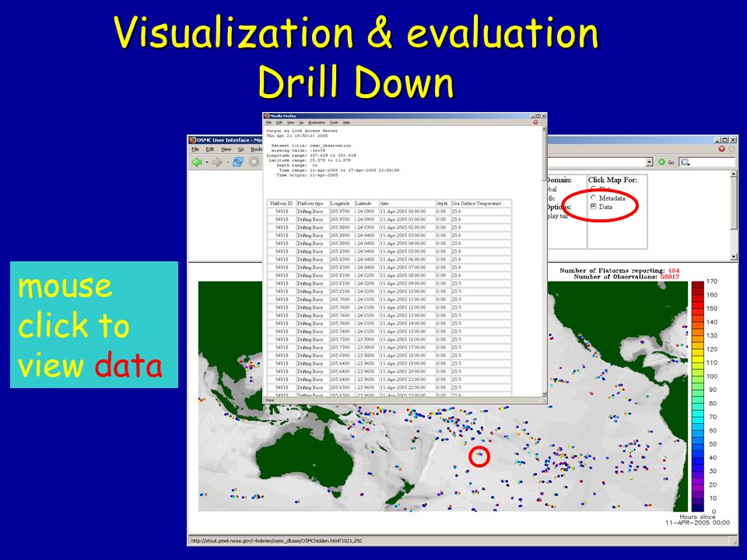
Task: Click the 'Hours since 11-APR-2005 00:00' label
Action: (x=697, y=520)
